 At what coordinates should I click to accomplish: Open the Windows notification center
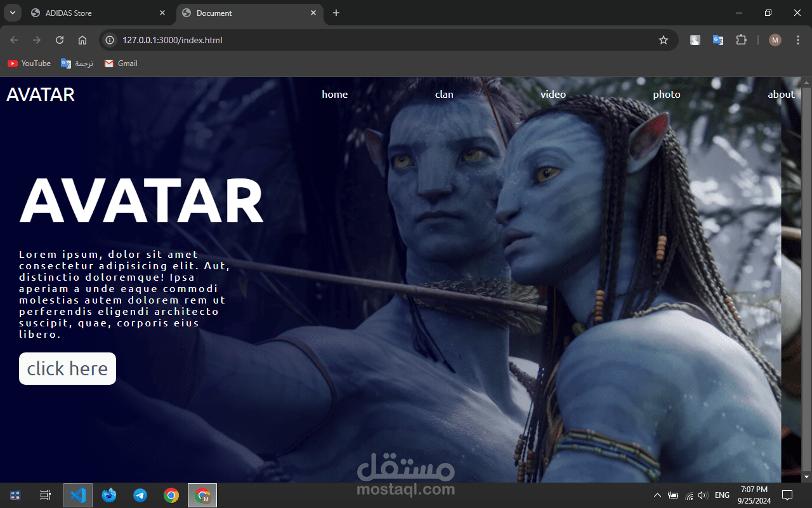(787, 495)
